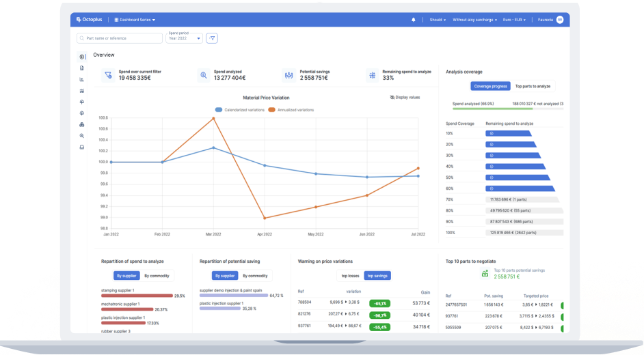
Task: Open the Dashboard Series dropdown
Action: 135,20
